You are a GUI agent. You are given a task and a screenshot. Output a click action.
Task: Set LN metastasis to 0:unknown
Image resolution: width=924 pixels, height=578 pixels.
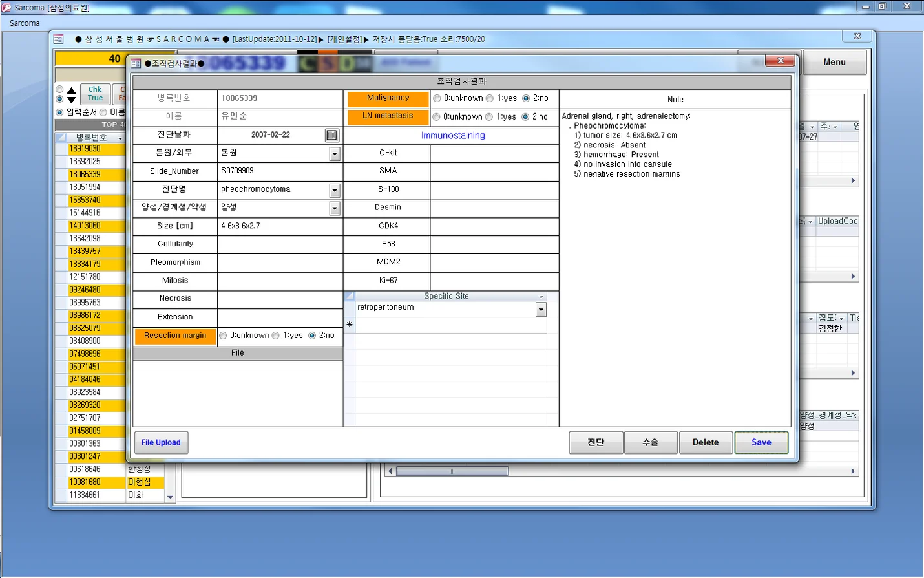pos(437,117)
